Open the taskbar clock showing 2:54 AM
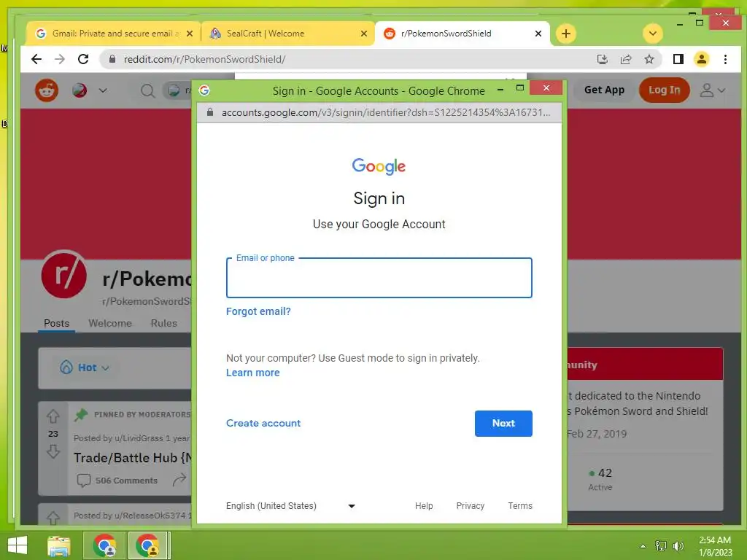747x560 pixels. point(715,546)
